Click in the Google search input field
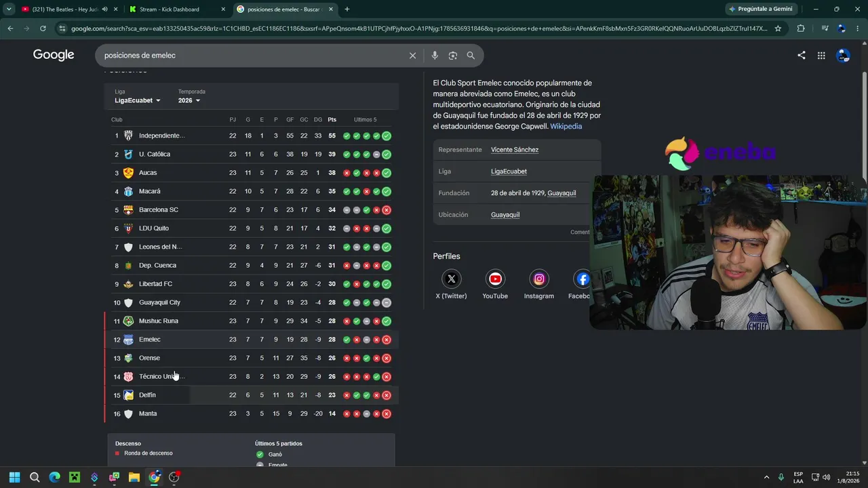 point(251,56)
